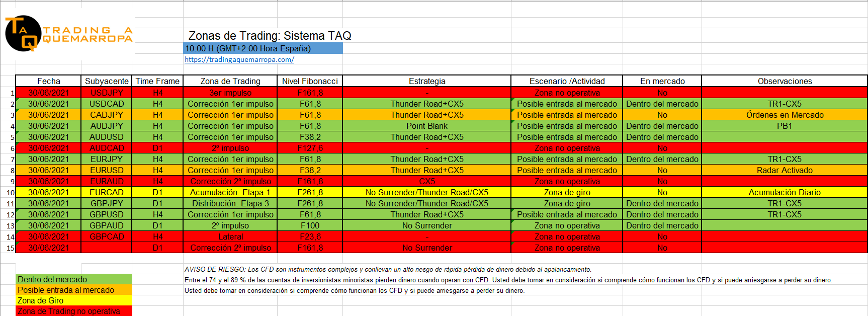868x316 pixels.
Task: Select the USDJPY cell in the table
Action: 107,93
